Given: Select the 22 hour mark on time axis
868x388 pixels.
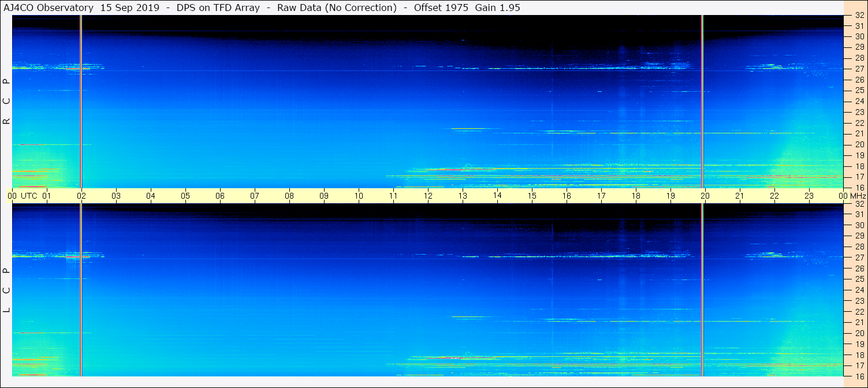Looking at the screenshot, I should coord(774,196).
